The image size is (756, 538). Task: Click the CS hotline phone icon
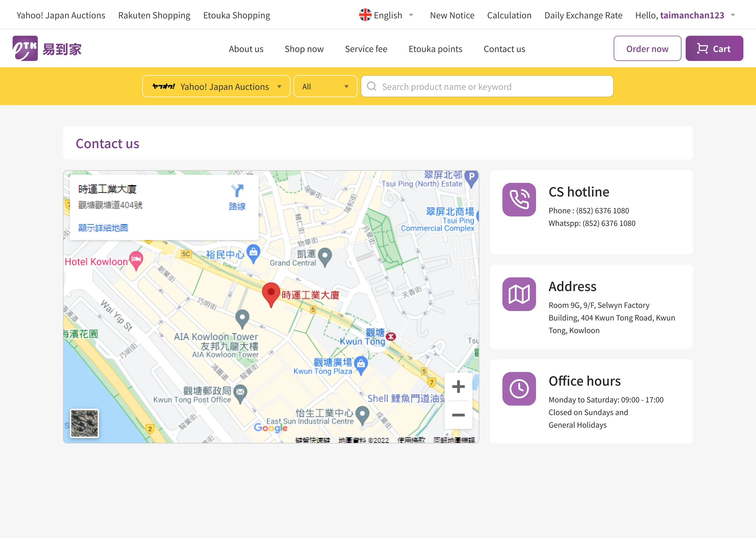[519, 200]
